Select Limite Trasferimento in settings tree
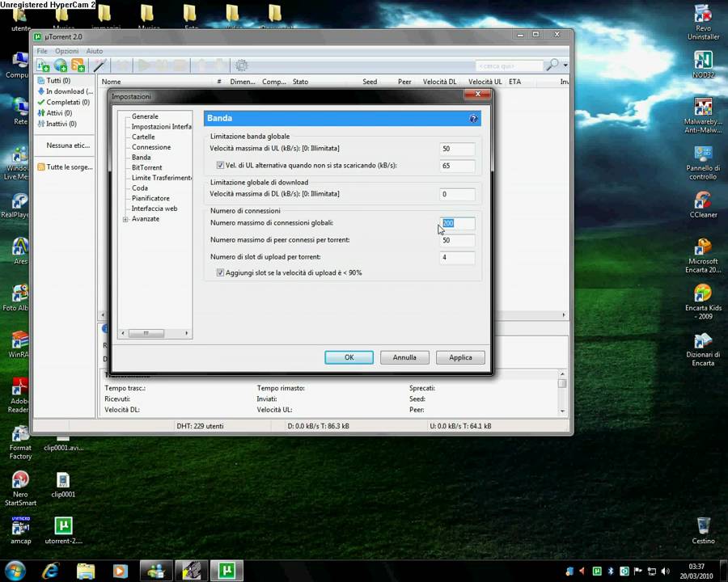The image size is (728, 582). coord(161,178)
